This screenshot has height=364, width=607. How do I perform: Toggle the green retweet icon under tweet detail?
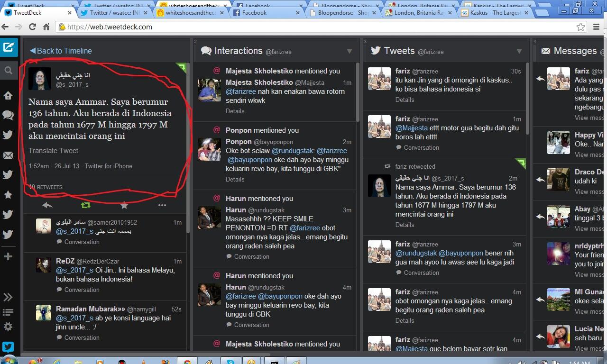click(86, 205)
